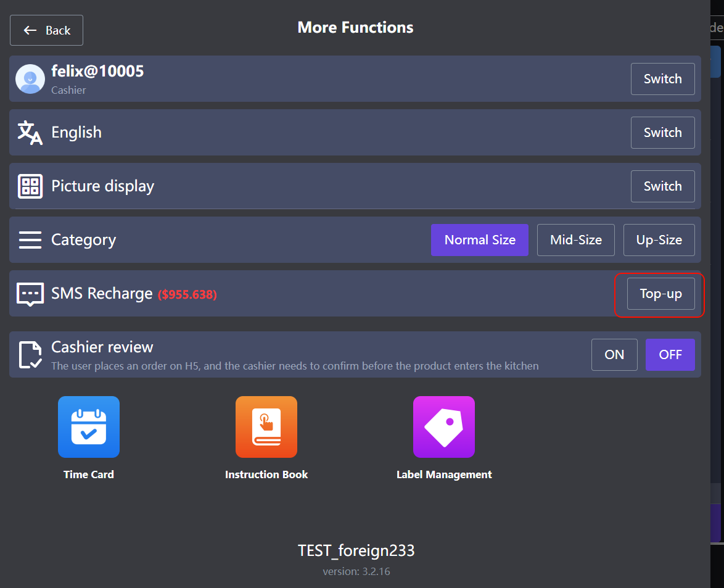Select Mid-Size category option
This screenshot has height=588, width=724.
point(576,240)
